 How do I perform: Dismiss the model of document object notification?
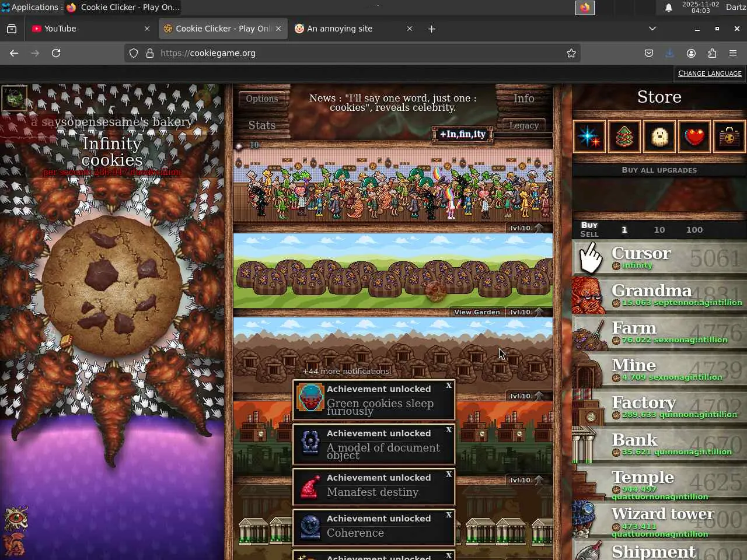[x=449, y=430]
